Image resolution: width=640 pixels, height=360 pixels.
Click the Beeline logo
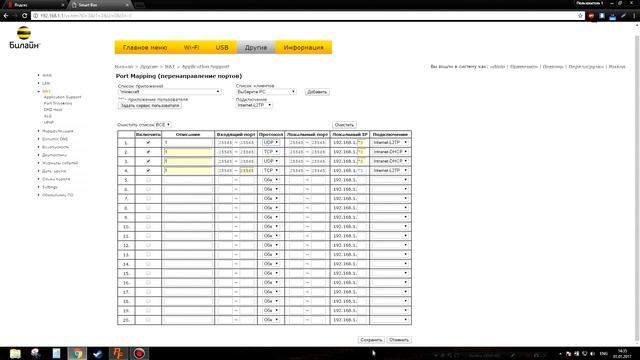click(x=24, y=38)
